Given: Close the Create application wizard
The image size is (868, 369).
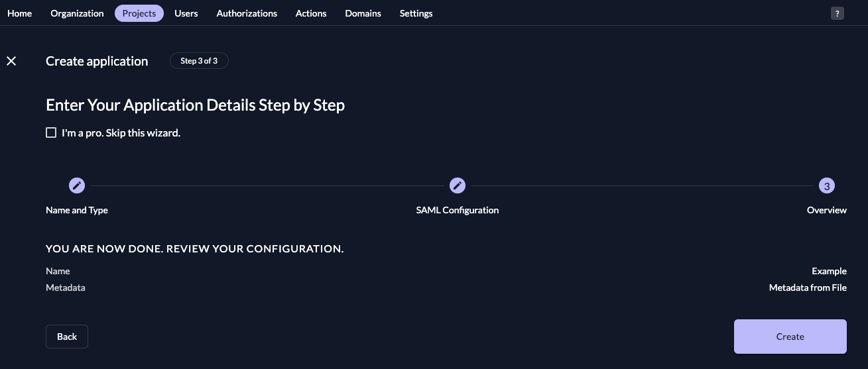Looking at the screenshot, I should (11, 61).
